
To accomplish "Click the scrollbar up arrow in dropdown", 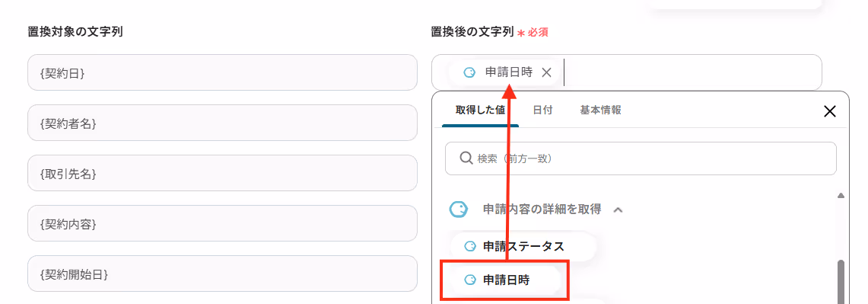I will 841,195.
